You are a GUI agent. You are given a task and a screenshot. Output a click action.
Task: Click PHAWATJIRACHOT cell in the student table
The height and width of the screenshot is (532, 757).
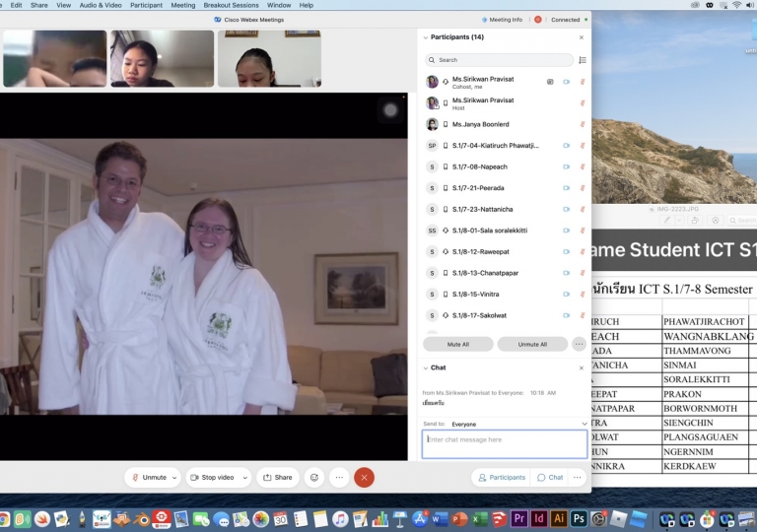click(704, 322)
